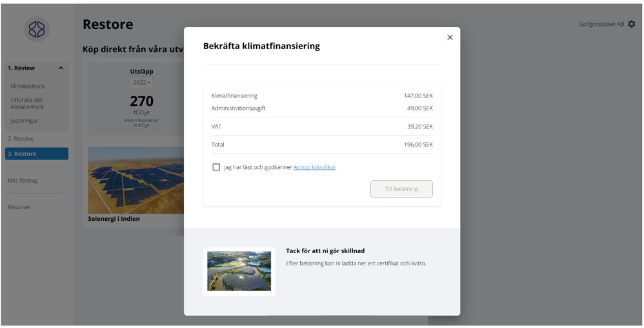644x328 pixels.
Task: Select the 3. Restore step
Action: coord(37,154)
